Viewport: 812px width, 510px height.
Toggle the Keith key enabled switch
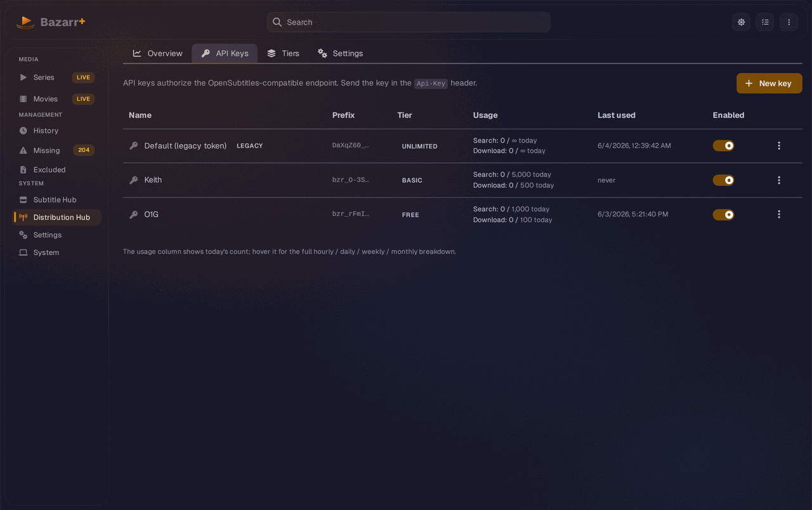(x=723, y=180)
